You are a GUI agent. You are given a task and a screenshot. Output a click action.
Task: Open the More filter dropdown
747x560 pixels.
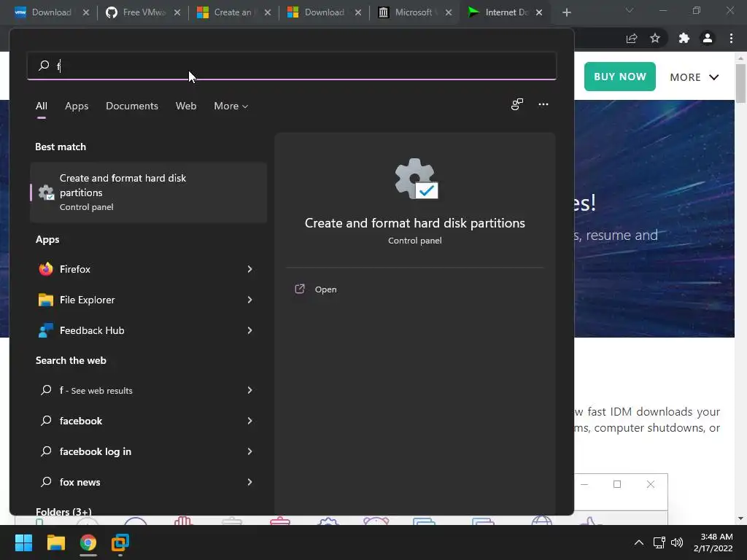[231, 106]
